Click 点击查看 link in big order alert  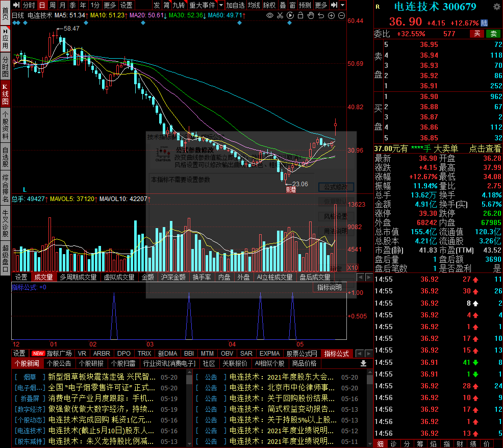click(x=485, y=148)
